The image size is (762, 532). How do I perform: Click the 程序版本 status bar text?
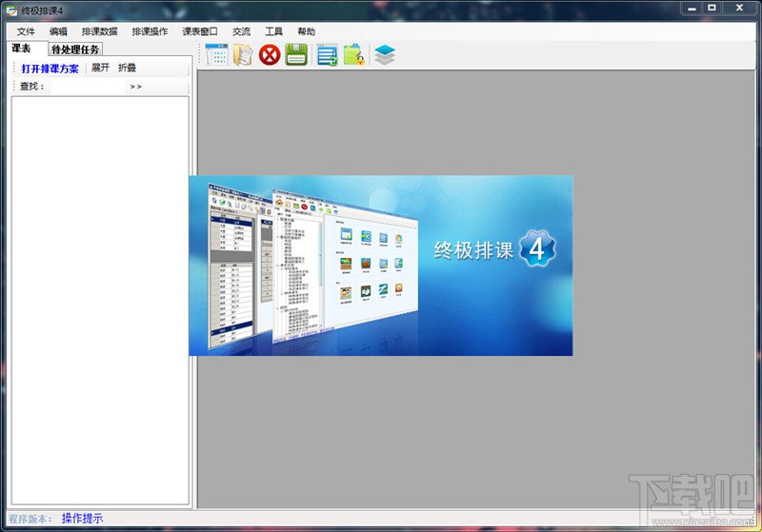click(30, 519)
